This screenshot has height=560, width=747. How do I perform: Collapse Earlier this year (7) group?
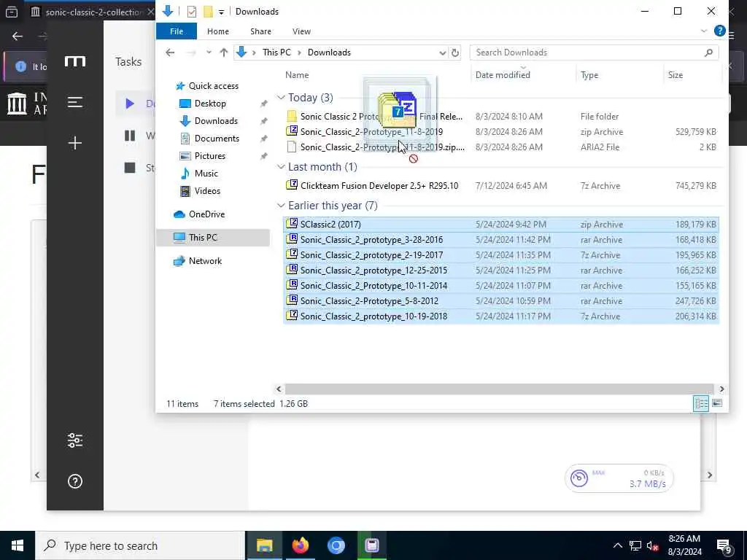click(281, 205)
